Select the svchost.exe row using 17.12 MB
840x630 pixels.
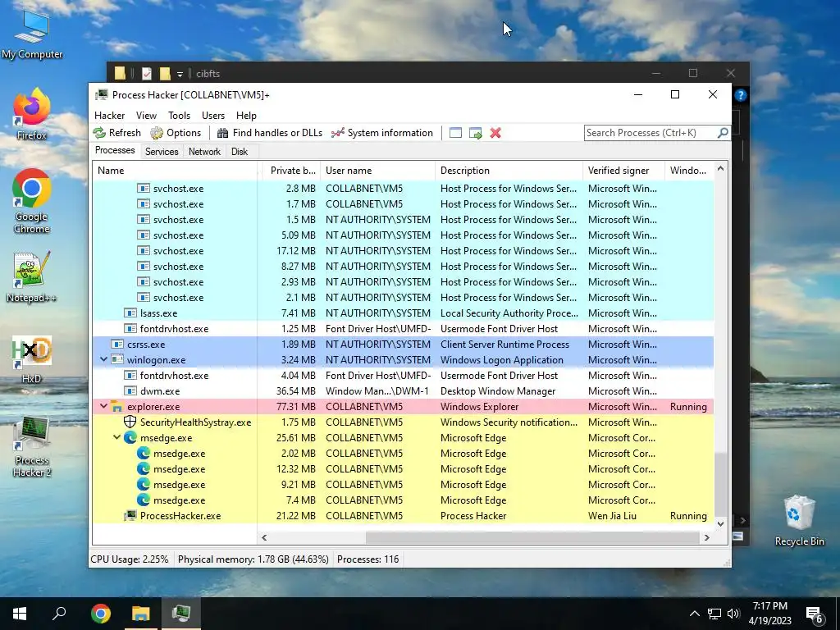403,251
